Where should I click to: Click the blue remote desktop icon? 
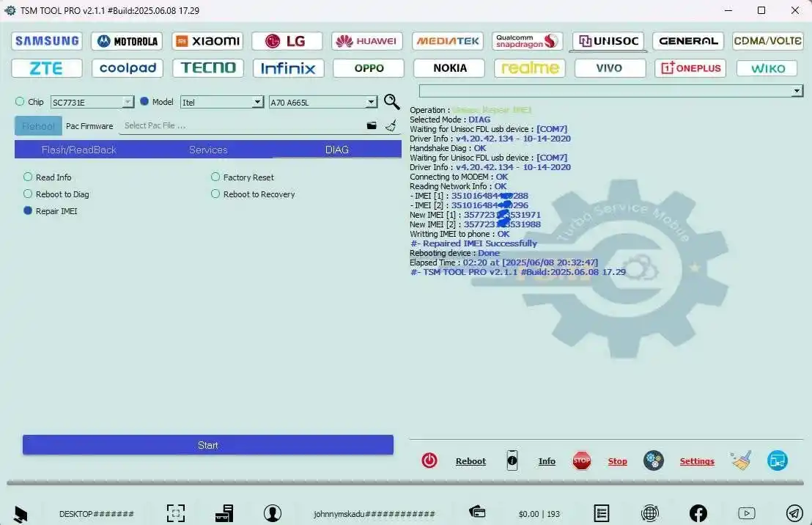(778, 460)
